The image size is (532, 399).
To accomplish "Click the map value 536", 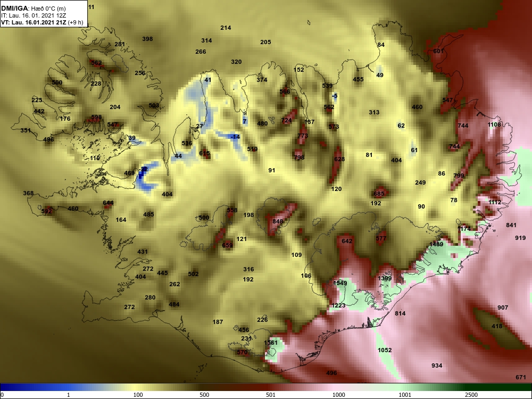I will [x=187, y=143].
